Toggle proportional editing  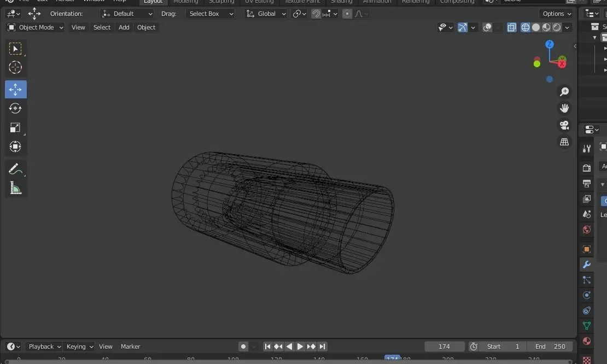(x=347, y=14)
